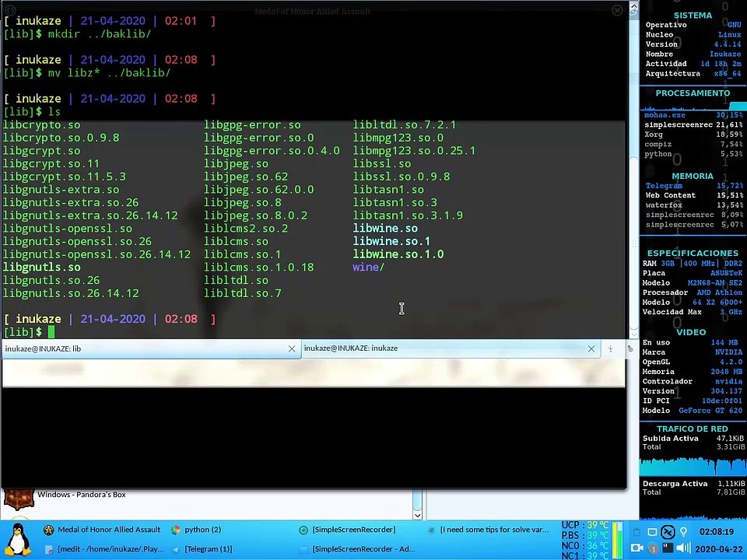The width and height of the screenshot is (747, 560).
Task: Click the terminal window menu icon at top-left
Action: tap(10, 9)
